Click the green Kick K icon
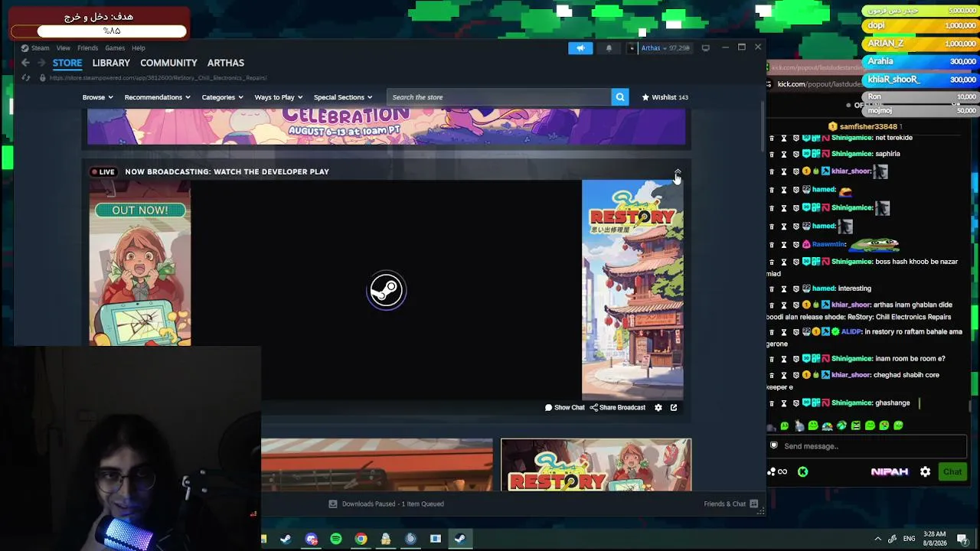This screenshot has width=980, height=551. 802,472
